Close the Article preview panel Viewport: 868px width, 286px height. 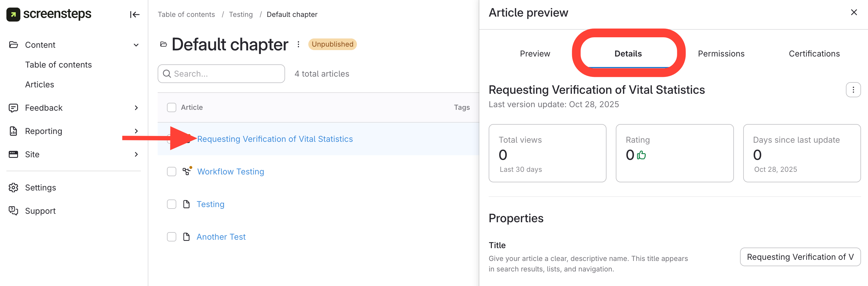[x=853, y=13]
